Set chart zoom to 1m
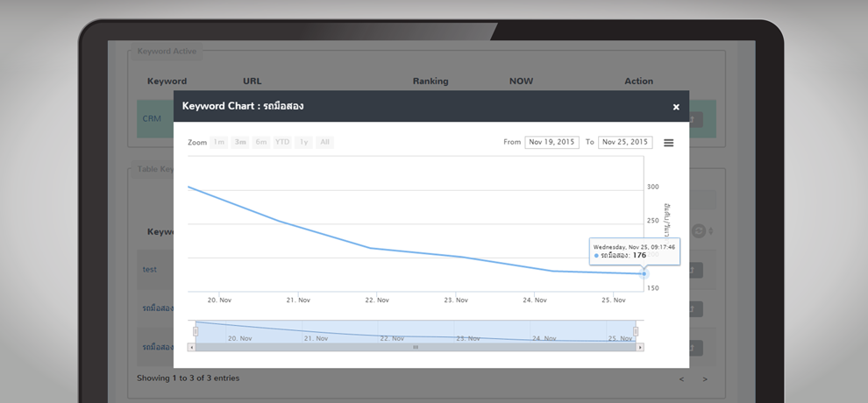The width and height of the screenshot is (868, 403). [219, 142]
